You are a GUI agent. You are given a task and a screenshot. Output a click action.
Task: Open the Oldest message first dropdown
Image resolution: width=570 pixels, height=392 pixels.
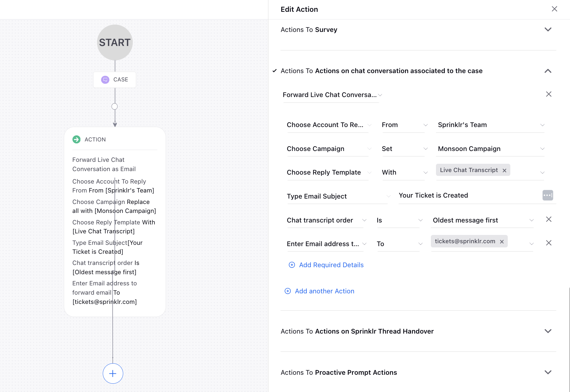483,220
